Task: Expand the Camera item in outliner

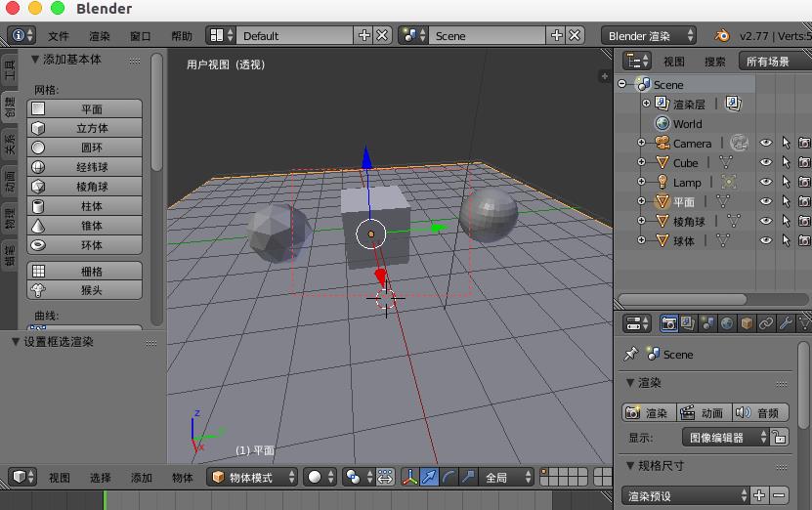Action: [641, 144]
